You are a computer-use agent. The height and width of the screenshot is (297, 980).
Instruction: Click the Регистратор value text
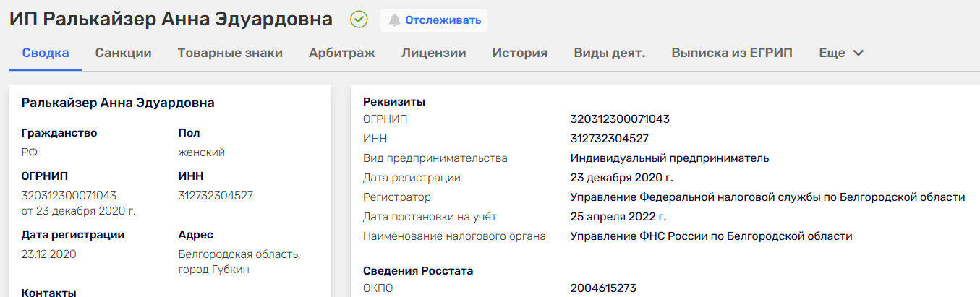pyautogui.click(x=767, y=197)
